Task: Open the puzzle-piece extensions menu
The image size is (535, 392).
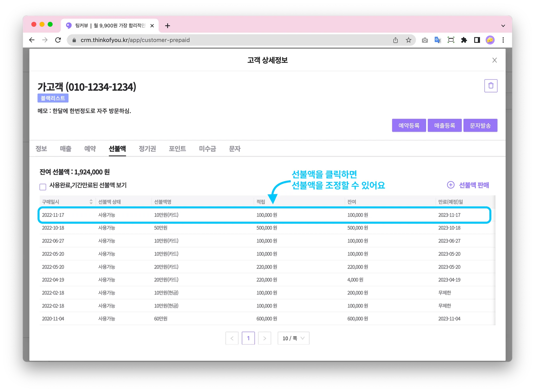Action: point(464,40)
